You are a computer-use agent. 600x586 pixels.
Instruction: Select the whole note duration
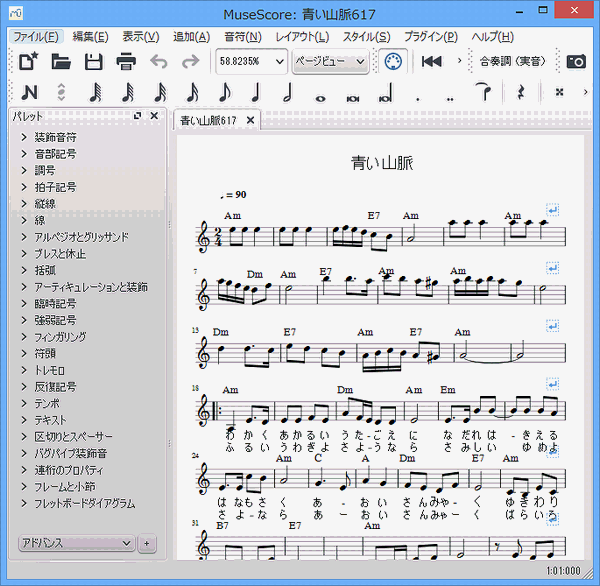pyautogui.click(x=320, y=99)
